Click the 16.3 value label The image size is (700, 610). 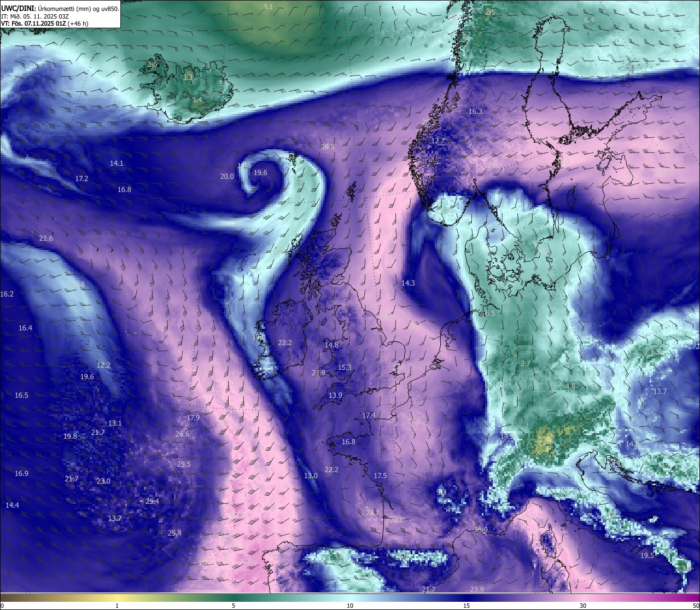coord(476,112)
